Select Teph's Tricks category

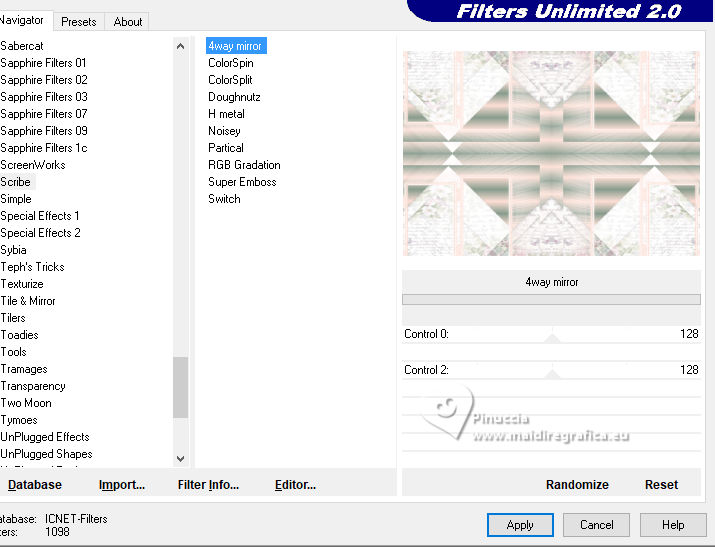click(32, 267)
